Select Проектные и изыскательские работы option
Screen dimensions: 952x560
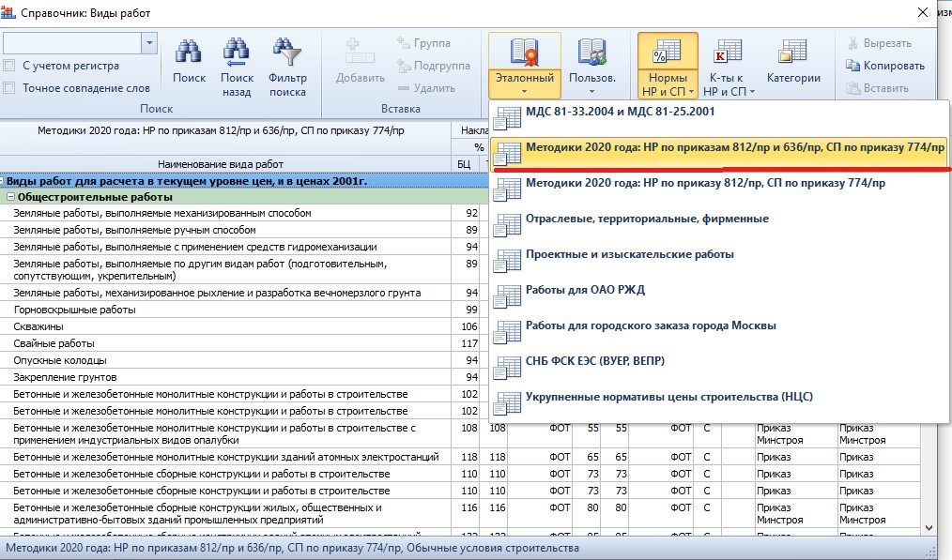629,254
